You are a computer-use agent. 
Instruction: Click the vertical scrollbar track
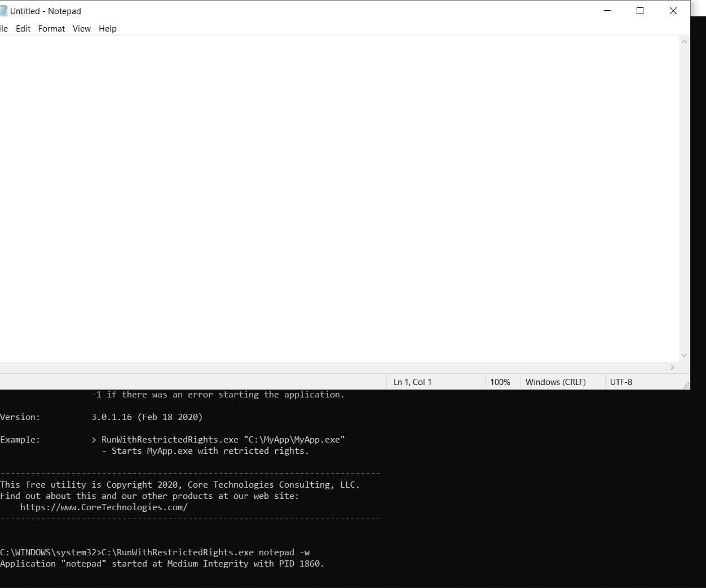click(x=684, y=197)
